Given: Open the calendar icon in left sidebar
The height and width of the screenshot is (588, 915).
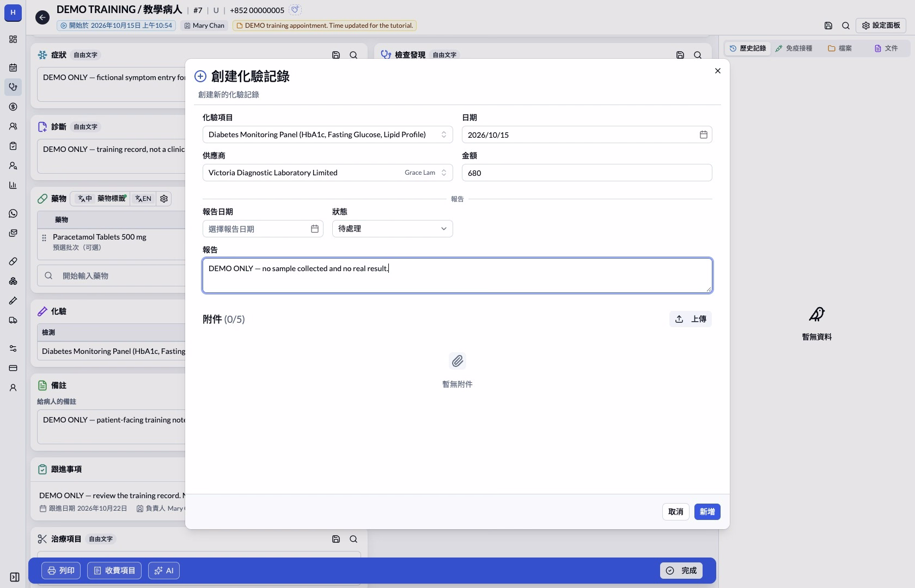Looking at the screenshot, I should [13, 68].
